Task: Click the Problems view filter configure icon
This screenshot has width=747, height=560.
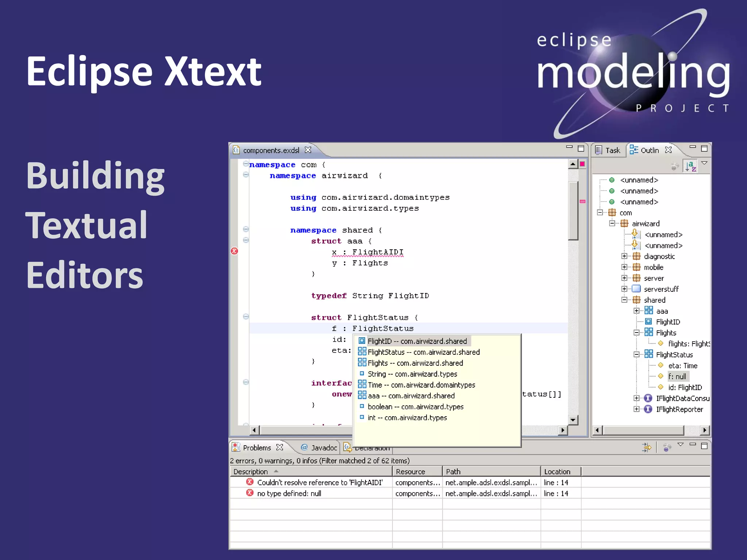Action: click(x=646, y=447)
